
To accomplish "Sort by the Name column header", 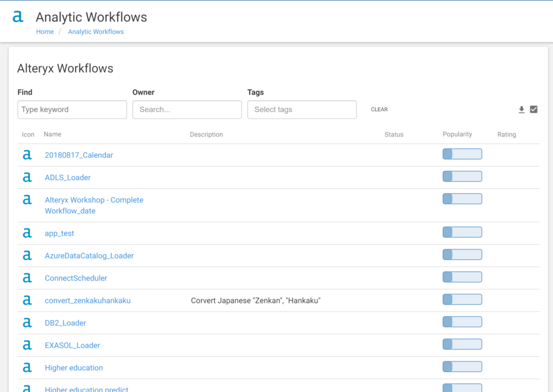I will (x=52, y=134).
